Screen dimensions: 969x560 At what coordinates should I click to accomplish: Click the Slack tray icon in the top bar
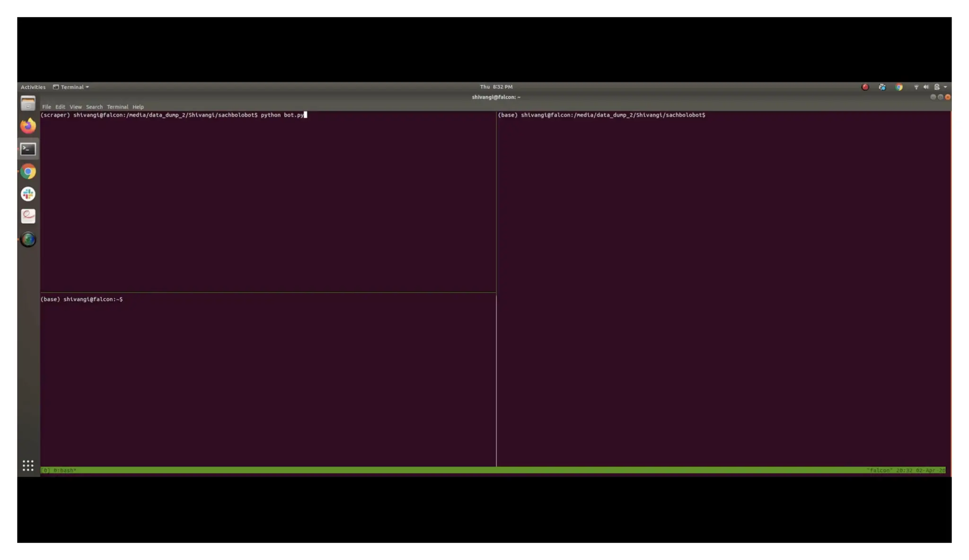pos(882,87)
